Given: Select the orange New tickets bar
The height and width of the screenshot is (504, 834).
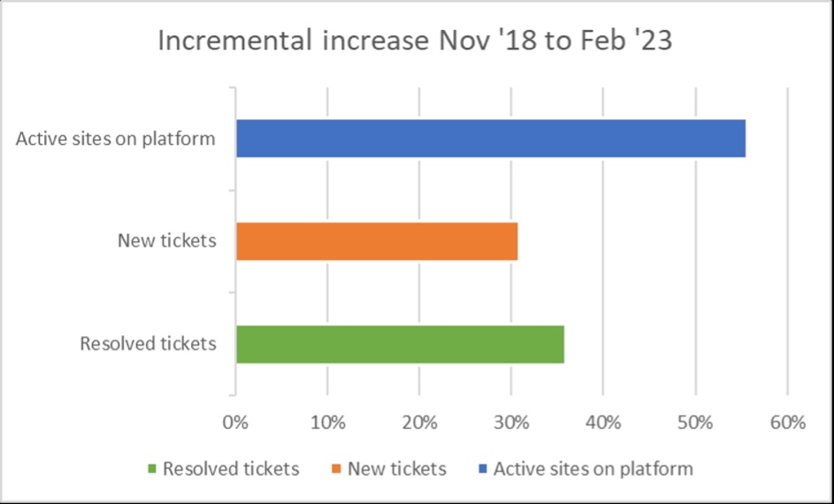Looking at the screenshot, I should click(377, 241).
